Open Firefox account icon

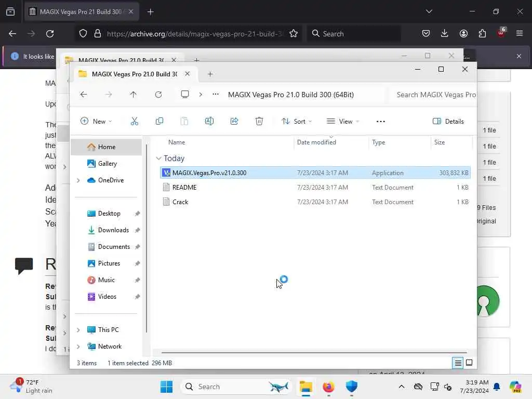point(463,33)
